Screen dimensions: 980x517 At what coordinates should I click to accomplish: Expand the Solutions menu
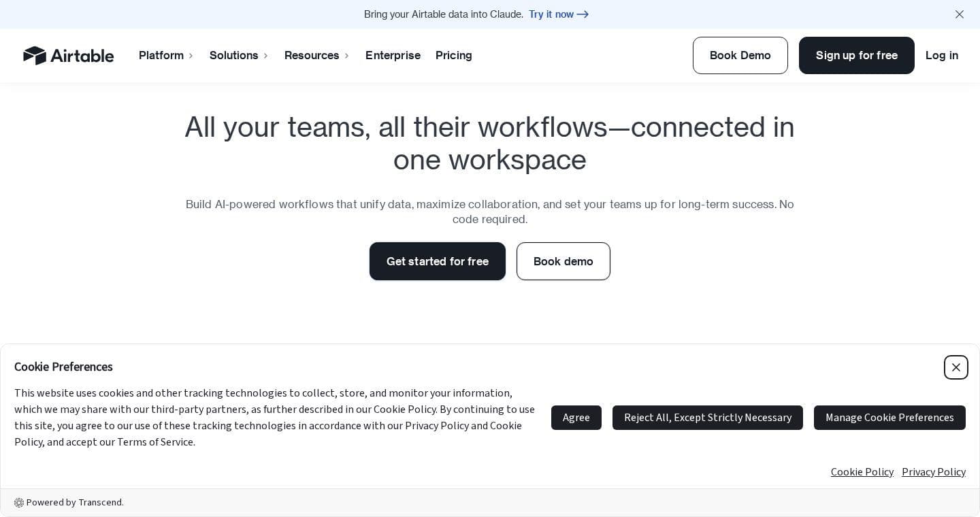pos(239,56)
